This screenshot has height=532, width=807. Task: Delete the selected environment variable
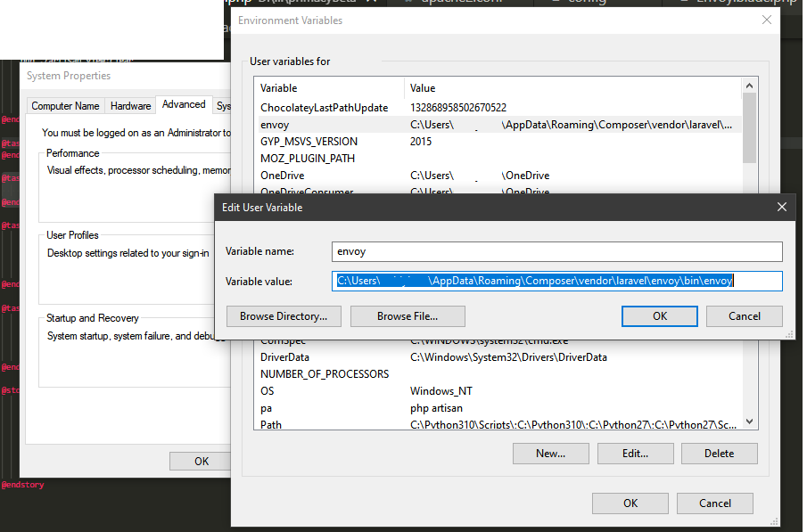(719, 453)
